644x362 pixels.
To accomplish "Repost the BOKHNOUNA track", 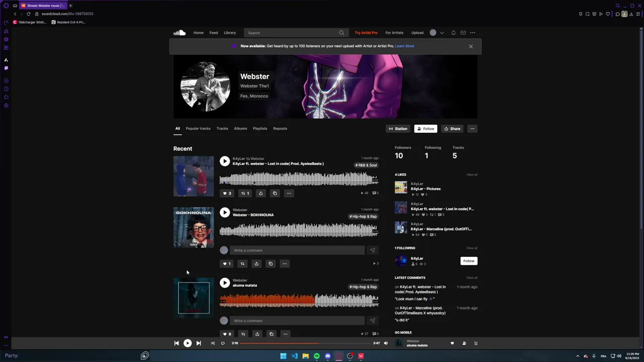I will click(243, 263).
